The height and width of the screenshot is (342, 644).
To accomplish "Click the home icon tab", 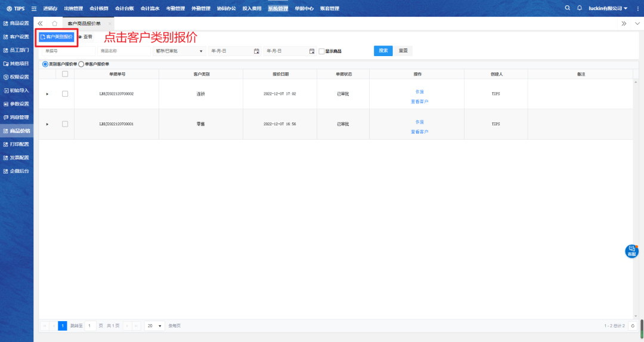I will tap(54, 23).
